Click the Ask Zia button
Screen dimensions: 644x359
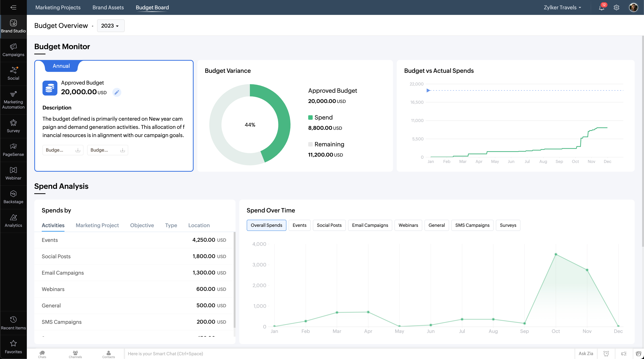point(586,354)
